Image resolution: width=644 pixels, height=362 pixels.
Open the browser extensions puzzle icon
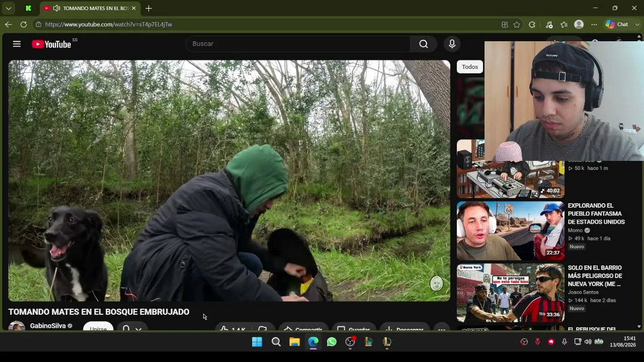click(532, 24)
